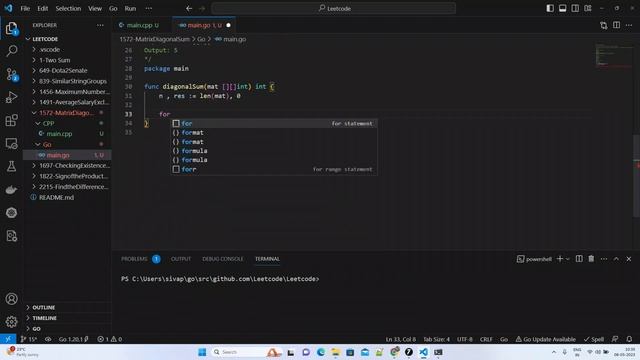Open the Manage gear icon

tap(11, 322)
